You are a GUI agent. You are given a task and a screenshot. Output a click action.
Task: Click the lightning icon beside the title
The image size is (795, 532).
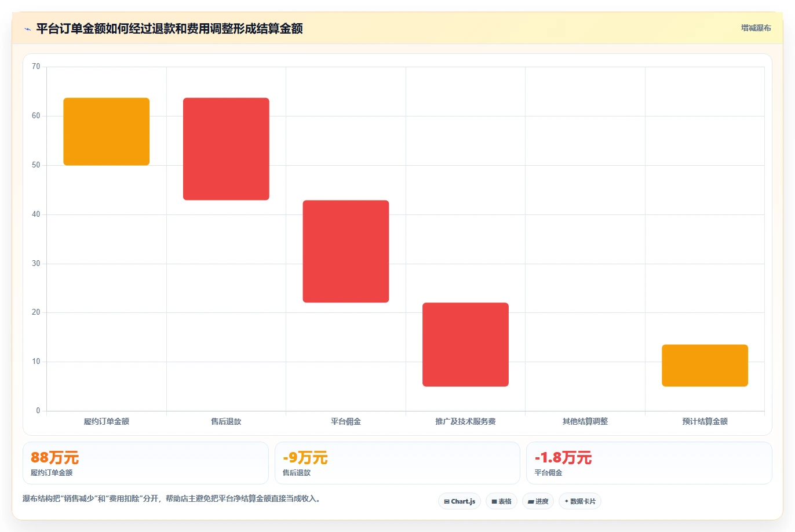pyautogui.click(x=27, y=29)
